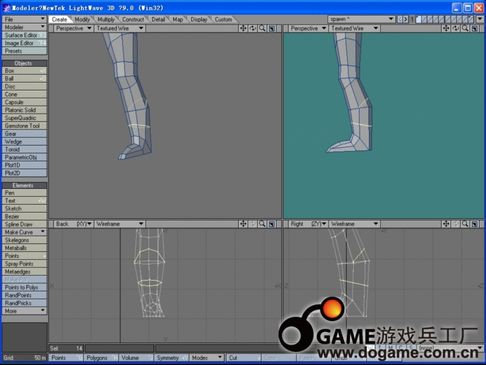The height and width of the screenshot is (365, 486).
Task: Select the Platonic Solid tool
Action: pos(24,110)
